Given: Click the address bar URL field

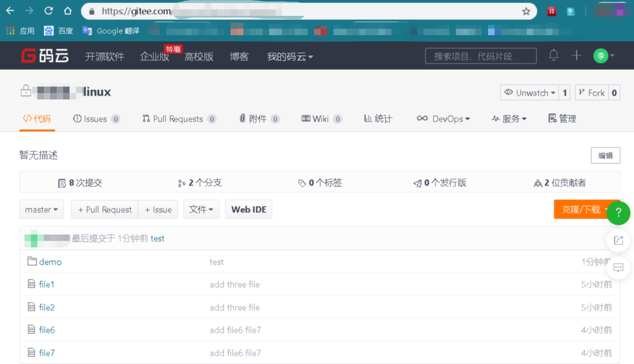Looking at the screenshot, I should (309, 12).
